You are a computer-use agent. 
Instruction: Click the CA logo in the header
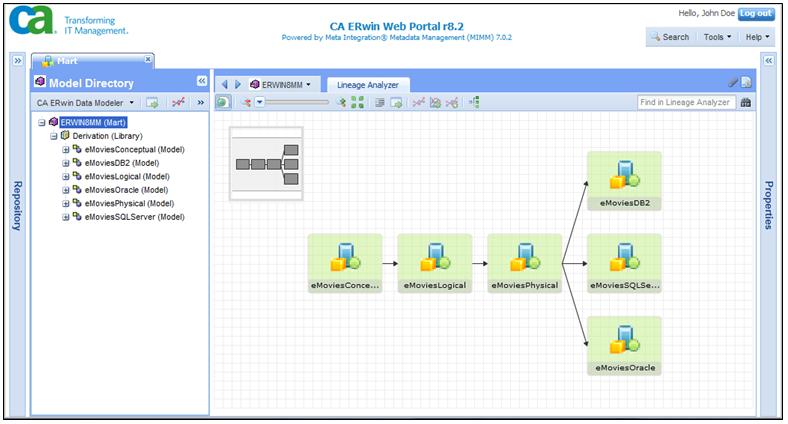coord(32,20)
